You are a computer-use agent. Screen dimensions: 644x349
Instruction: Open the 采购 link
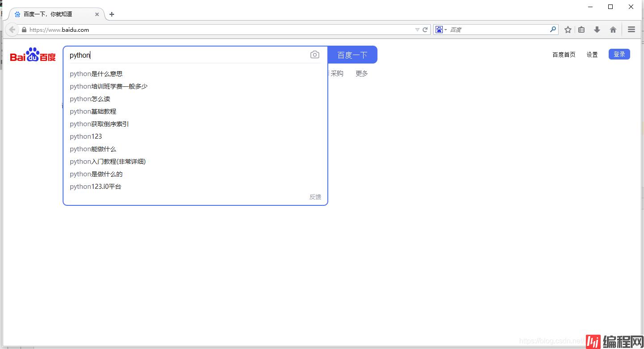[x=337, y=73]
